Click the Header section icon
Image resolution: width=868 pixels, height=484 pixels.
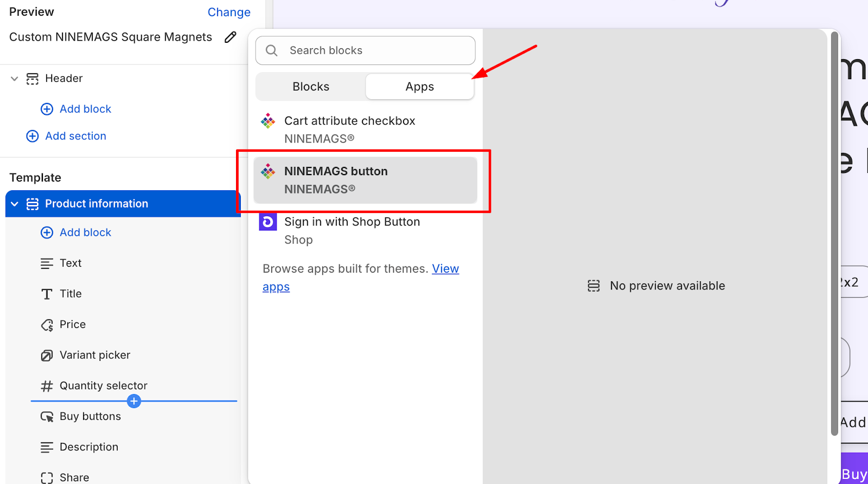(33, 79)
